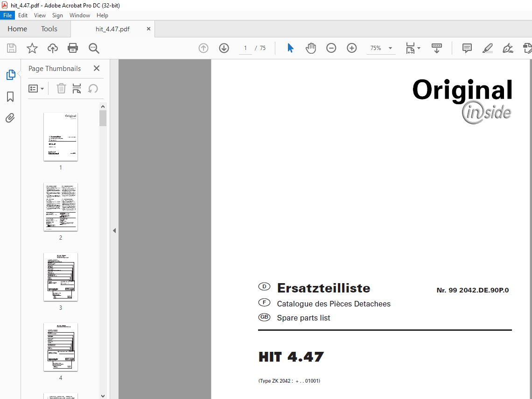Select the arrow Selection tool
The image size is (532, 399).
click(290, 48)
